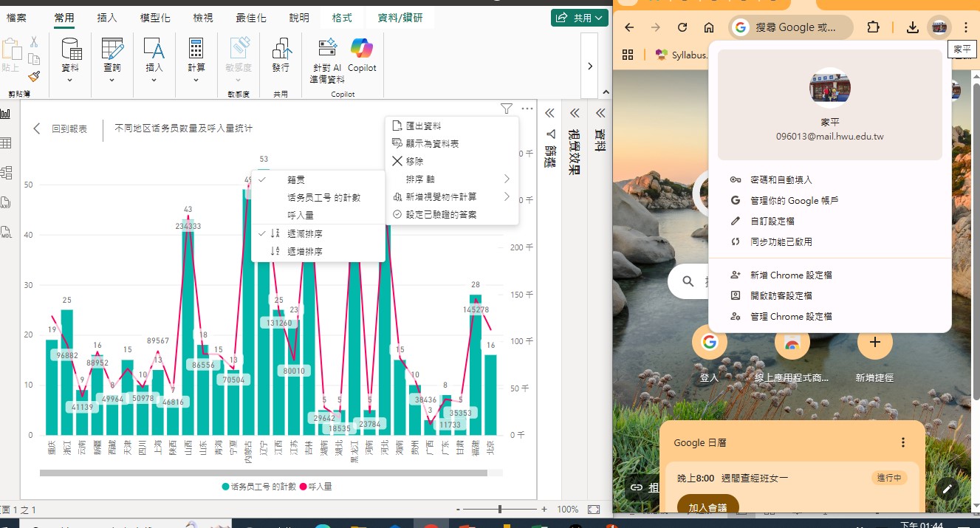Open the filter funnel icon on the visual

(507, 109)
